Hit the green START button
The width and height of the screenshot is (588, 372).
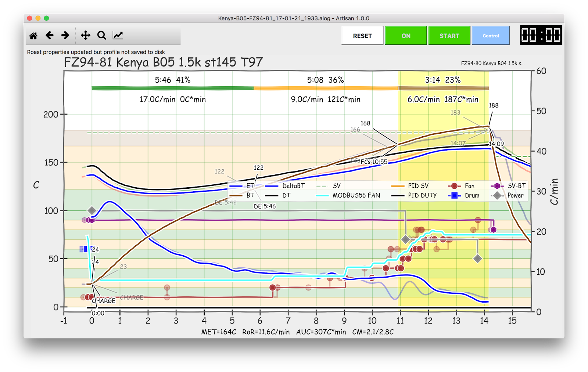[449, 36]
